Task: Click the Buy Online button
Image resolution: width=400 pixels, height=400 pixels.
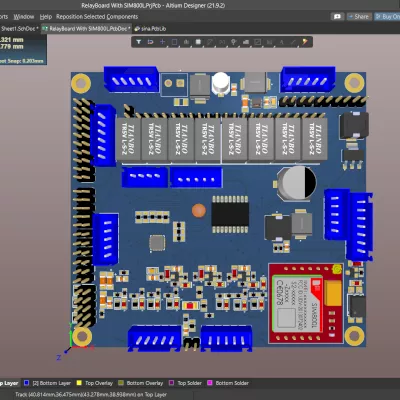Action: click(387, 16)
